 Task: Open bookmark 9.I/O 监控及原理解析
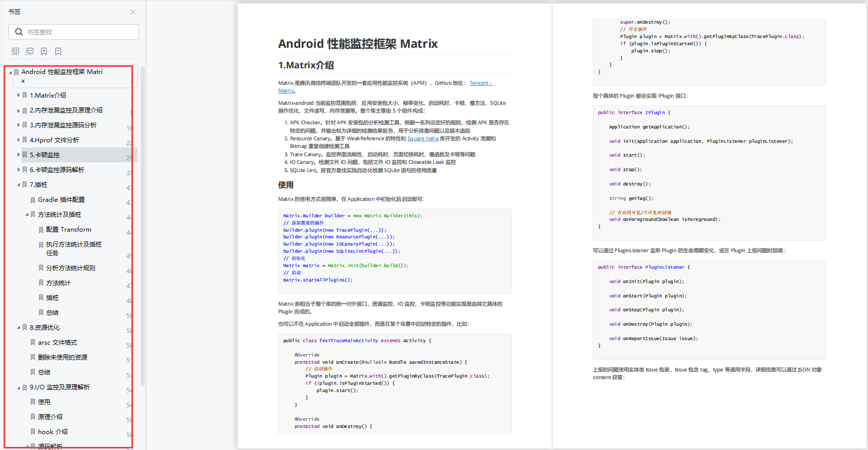tap(60, 387)
